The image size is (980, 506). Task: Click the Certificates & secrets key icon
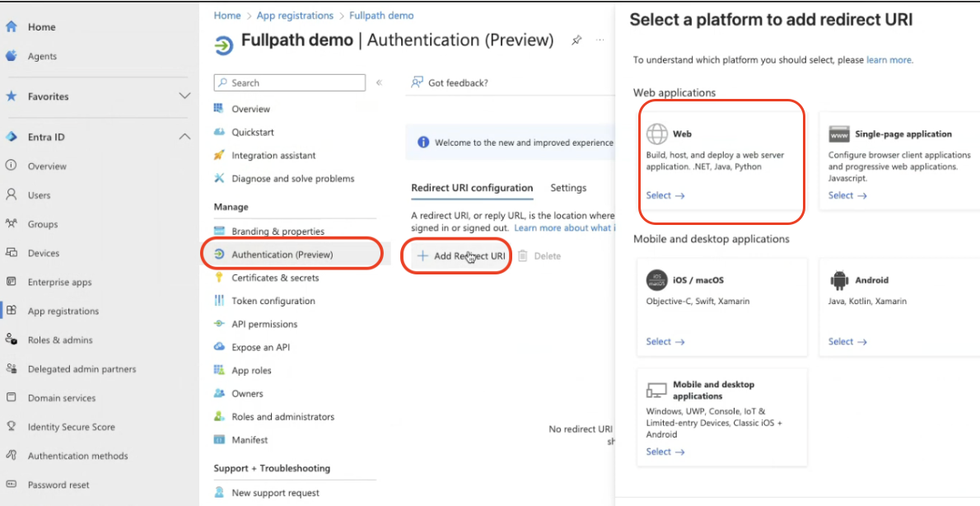pyautogui.click(x=219, y=278)
